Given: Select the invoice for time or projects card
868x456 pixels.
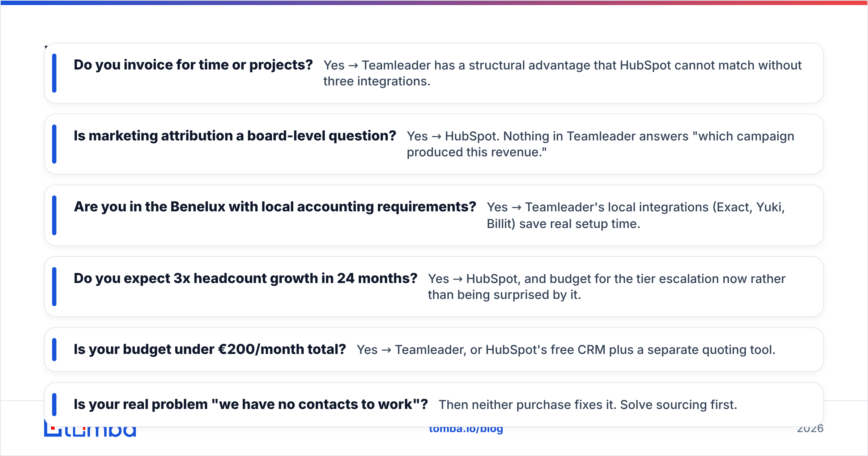Looking at the screenshot, I should coord(434,73).
